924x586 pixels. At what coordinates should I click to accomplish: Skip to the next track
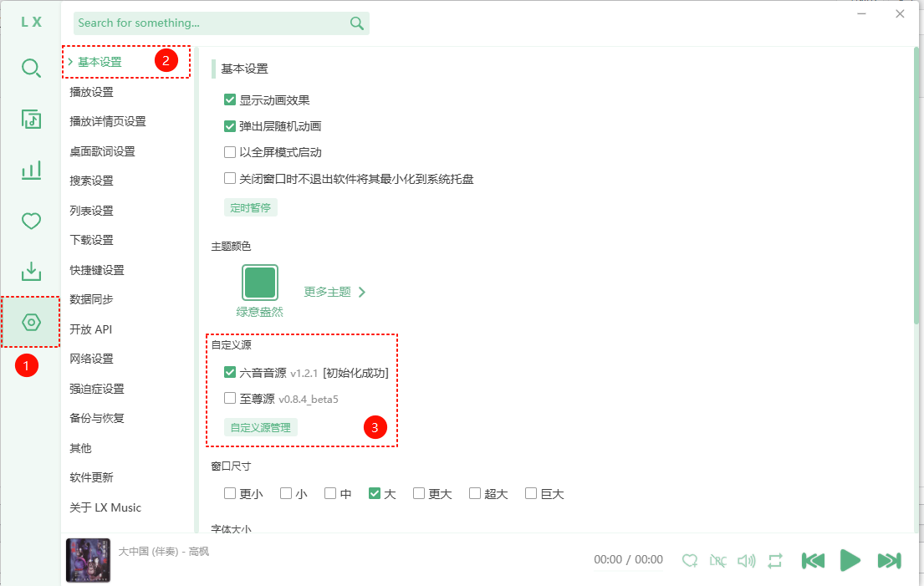(889, 560)
